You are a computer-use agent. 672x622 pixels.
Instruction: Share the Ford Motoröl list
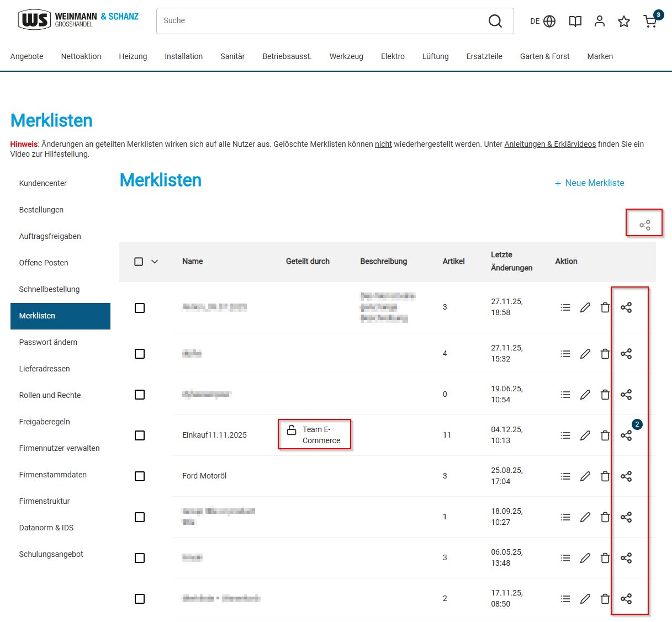(x=626, y=476)
